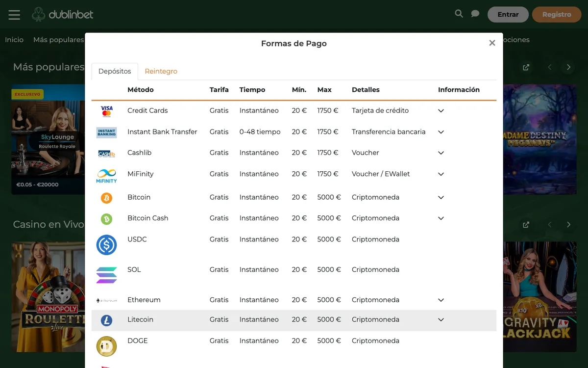Click the 'Transferencia bancaria' details cell
The image size is (588, 368).
(389, 132)
